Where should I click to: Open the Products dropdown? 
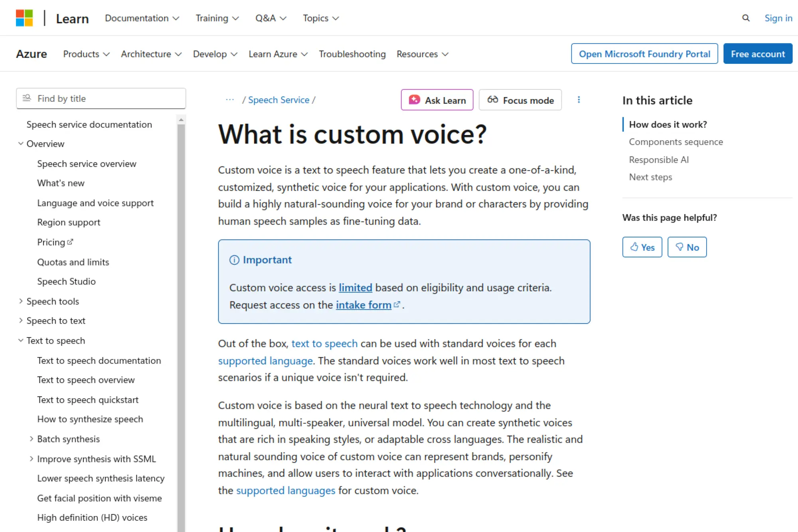[x=86, y=54]
